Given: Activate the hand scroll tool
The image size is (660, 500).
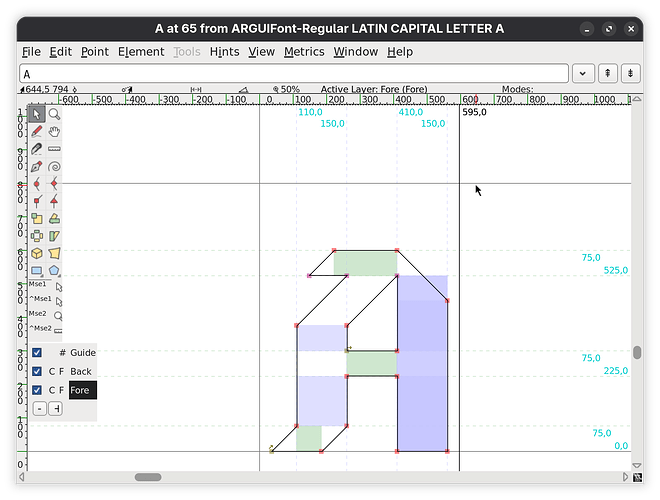Looking at the screenshot, I should [x=54, y=131].
